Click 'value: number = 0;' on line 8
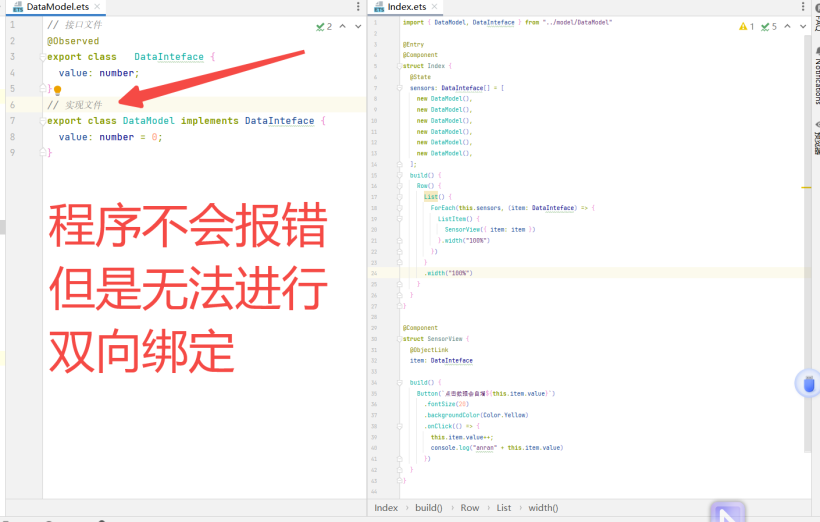The width and height of the screenshot is (820, 522). pyautogui.click(x=110, y=137)
